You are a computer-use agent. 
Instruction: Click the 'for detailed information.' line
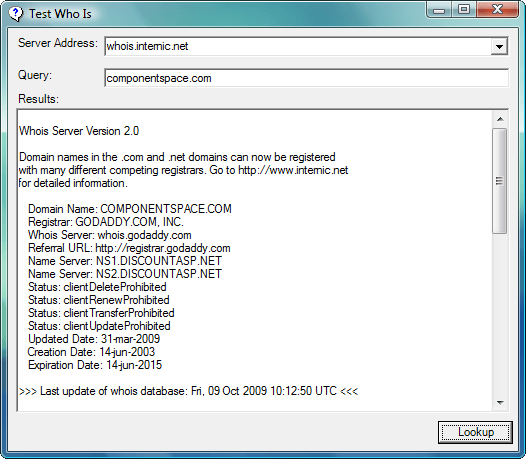coord(73,183)
